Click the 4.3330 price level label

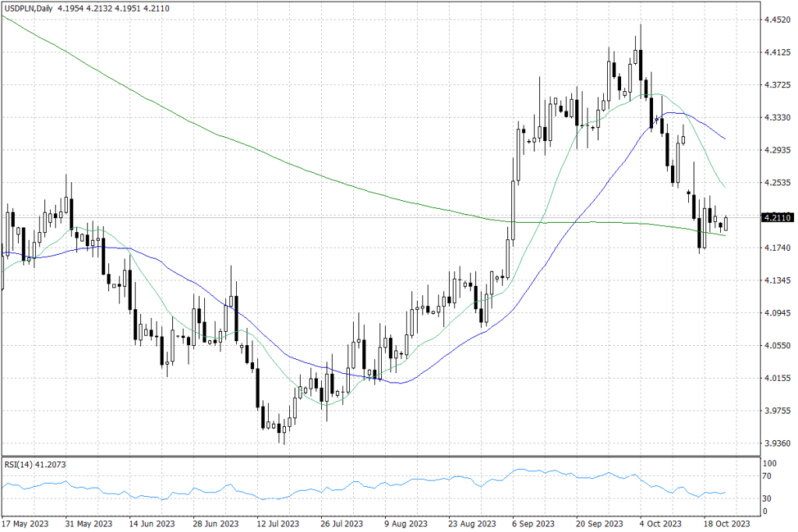(x=778, y=118)
